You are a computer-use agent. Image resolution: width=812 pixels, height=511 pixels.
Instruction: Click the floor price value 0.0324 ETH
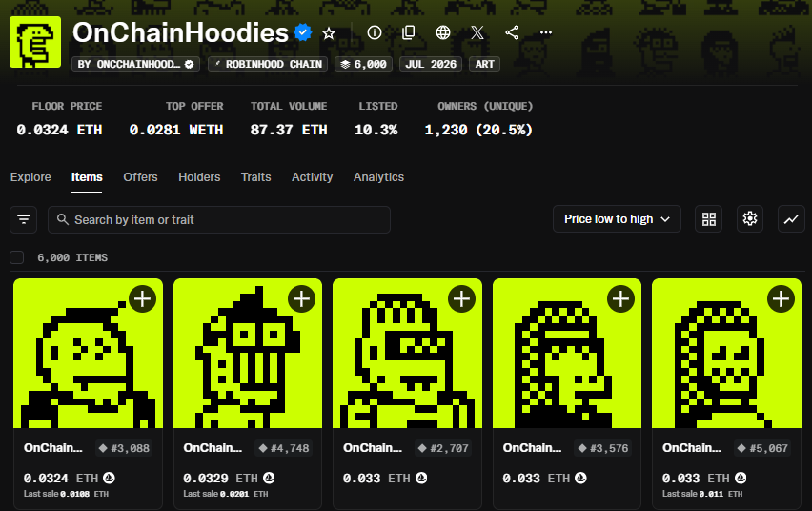click(59, 130)
